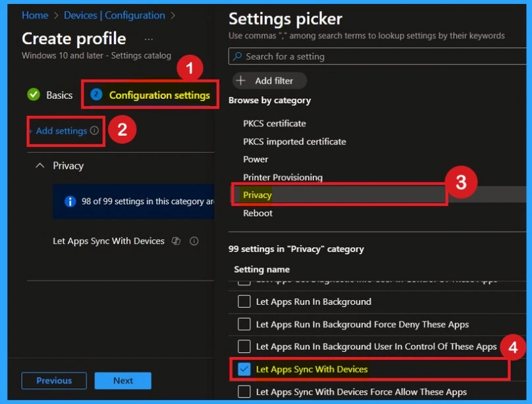Click the plus icon on Add filter
The image size is (532, 404).
(x=241, y=80)
